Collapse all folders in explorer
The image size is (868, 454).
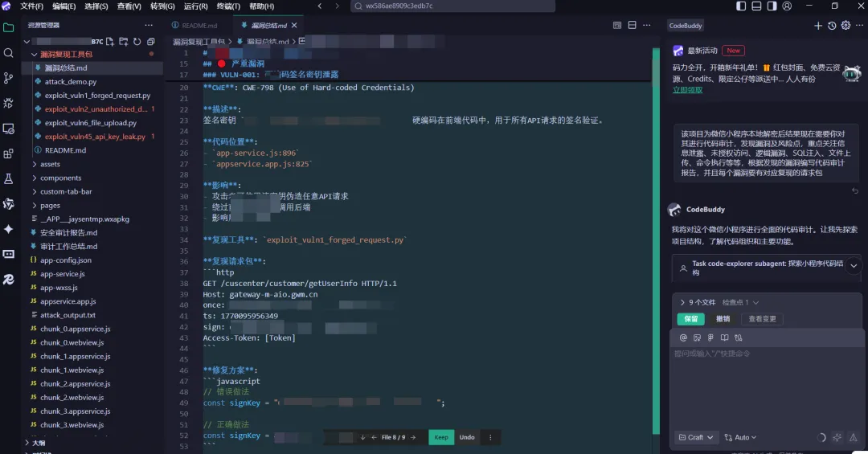click(150, 42)
